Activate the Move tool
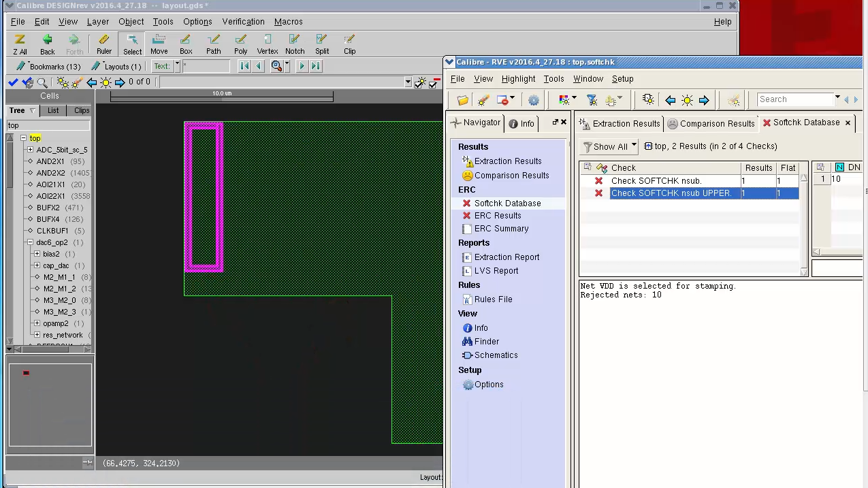868x488 pixels. click(x=159, y=44)
